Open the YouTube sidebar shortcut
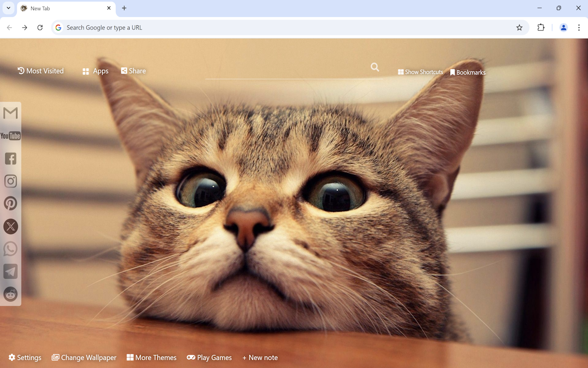The height and width of the screenshot is (368, 588). tap(10, 136)
